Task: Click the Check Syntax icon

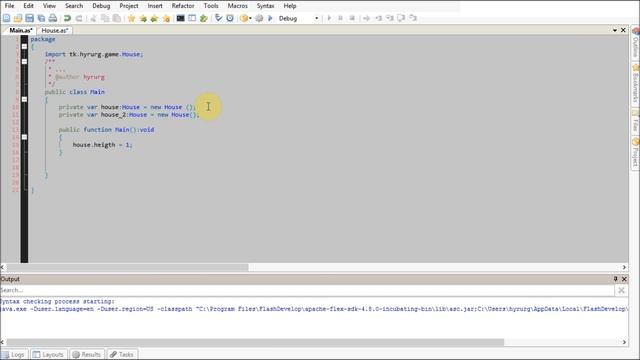Action: pos(218,18)
